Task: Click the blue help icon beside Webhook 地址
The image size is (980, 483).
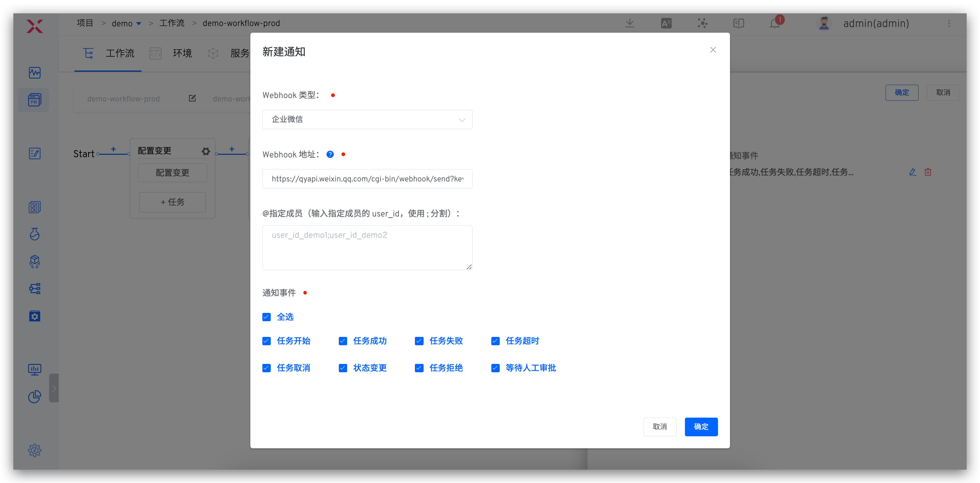Action: pyautogui.click(x=330, y=154)
